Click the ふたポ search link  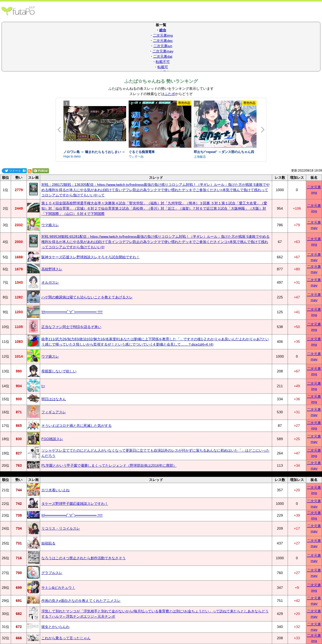click(170, 94)
